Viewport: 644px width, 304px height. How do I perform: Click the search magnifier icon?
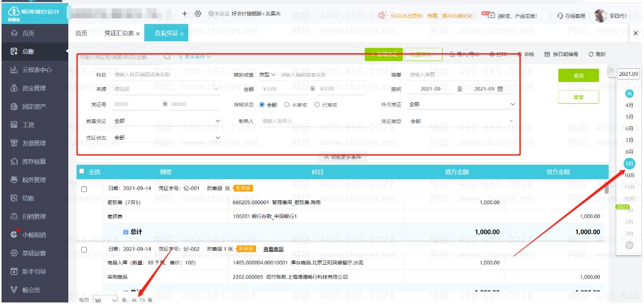(167, 57)
